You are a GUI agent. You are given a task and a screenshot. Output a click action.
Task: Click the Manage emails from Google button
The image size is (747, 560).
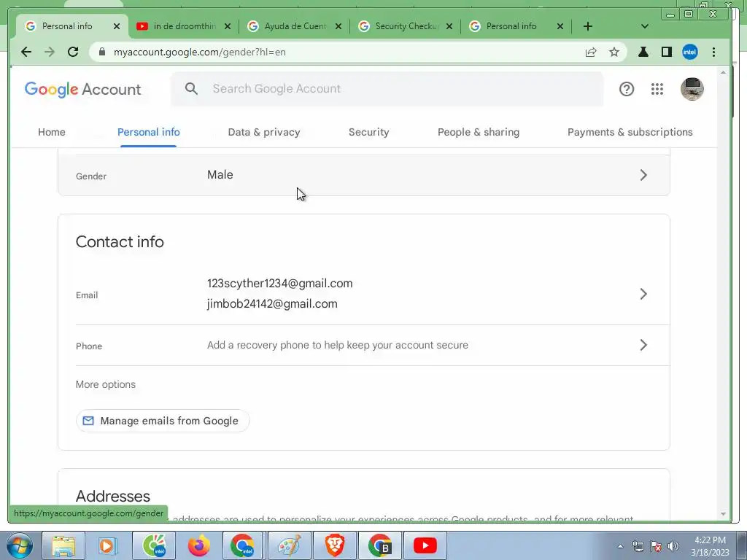(163, 421)
